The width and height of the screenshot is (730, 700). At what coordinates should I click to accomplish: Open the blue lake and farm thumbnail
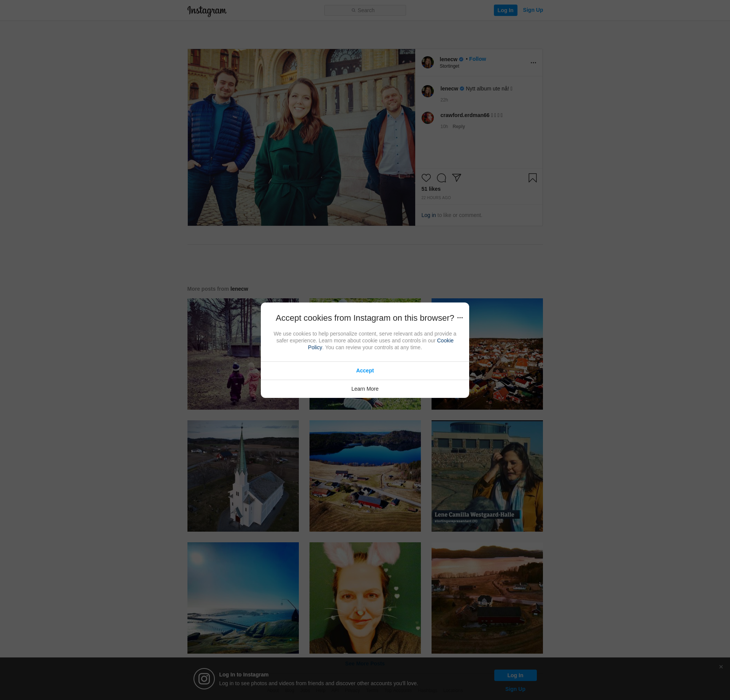point(365,476)
